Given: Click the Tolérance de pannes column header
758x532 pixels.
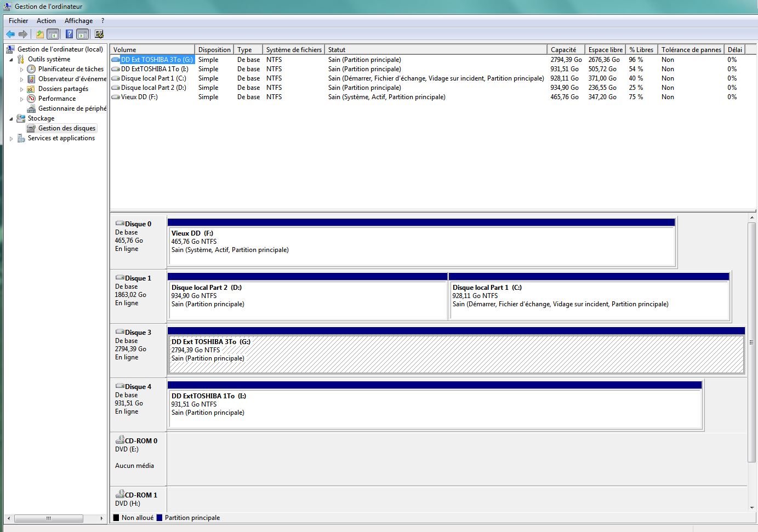Looking at the screenshot, I should tap(691, 49).
